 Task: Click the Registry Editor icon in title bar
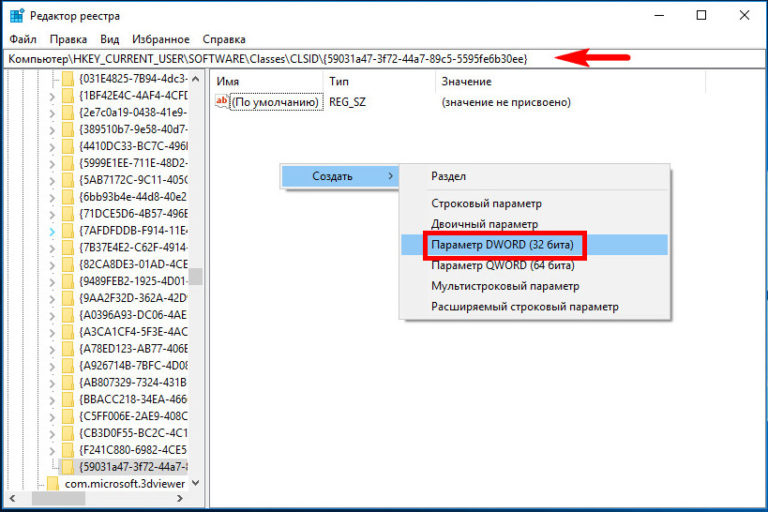tap(15, 17)
